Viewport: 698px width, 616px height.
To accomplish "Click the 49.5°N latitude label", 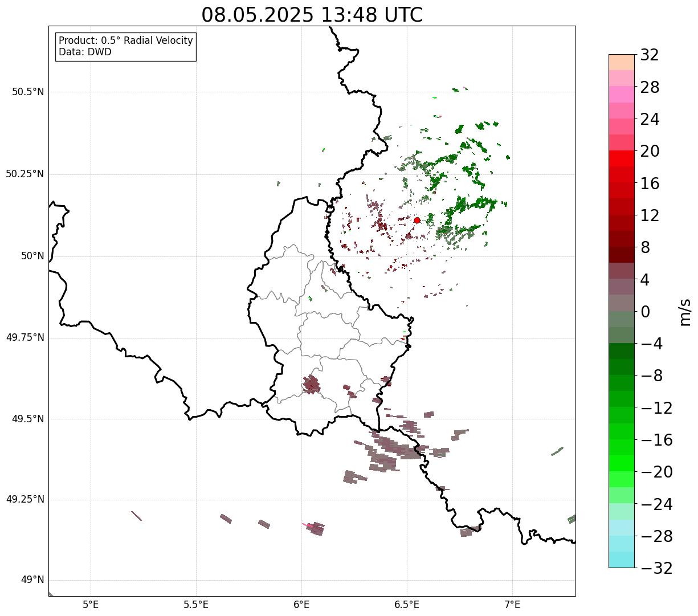I will point(28,419).
